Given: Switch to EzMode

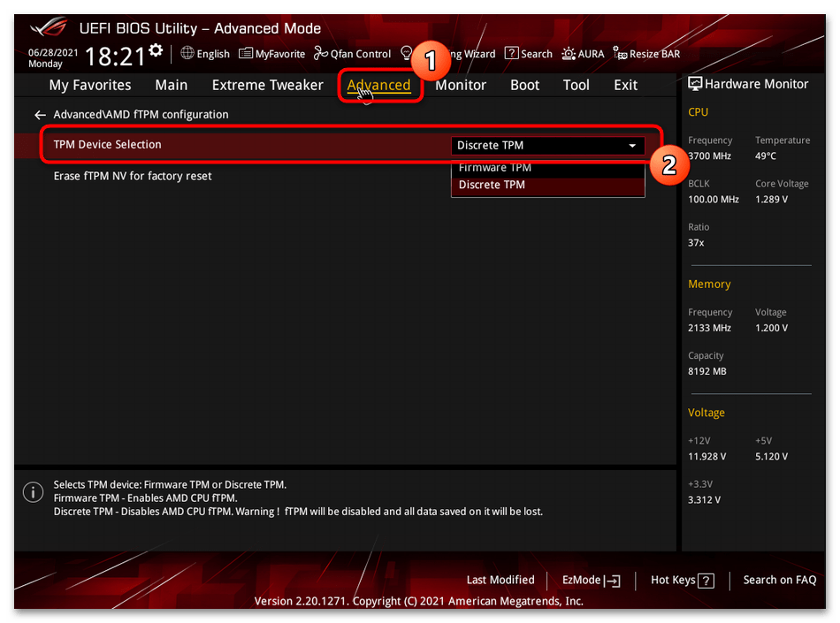Looking at the screenshot, I should click(x=591, y=581).
